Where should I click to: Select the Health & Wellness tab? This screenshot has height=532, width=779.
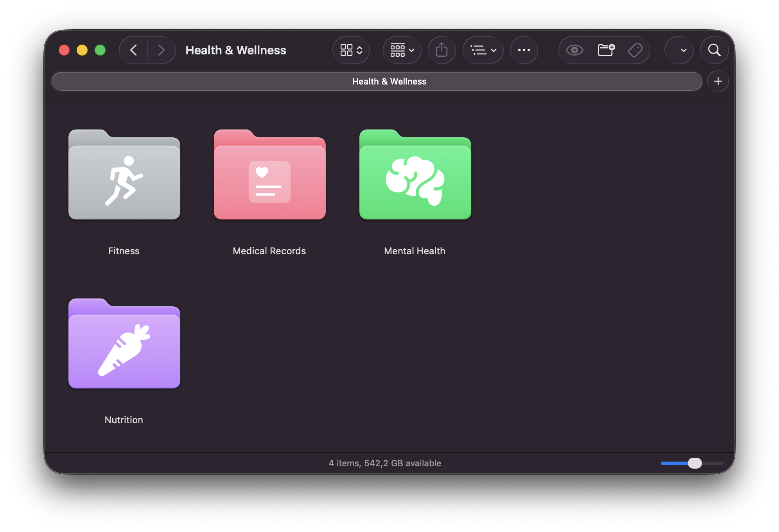point(389,81)
